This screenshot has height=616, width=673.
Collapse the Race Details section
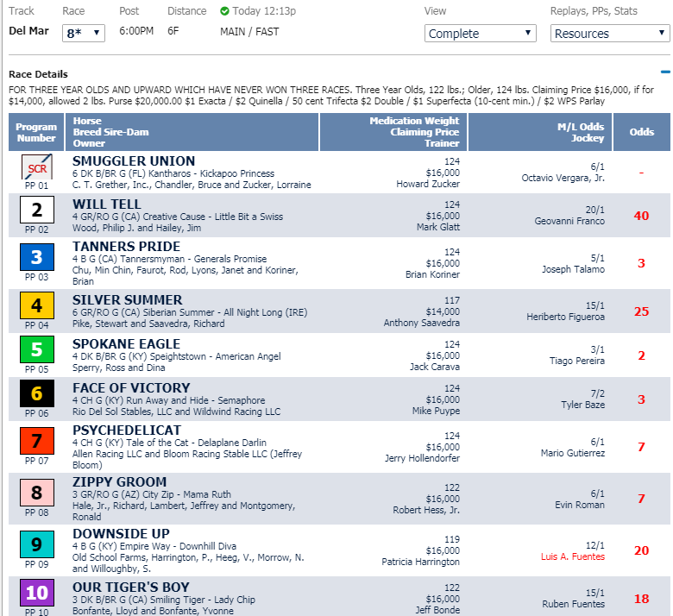click(664, 73)
